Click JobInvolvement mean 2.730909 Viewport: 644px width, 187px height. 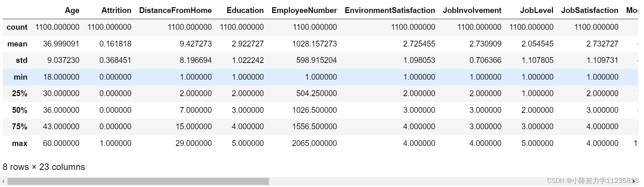coord(485,44)
